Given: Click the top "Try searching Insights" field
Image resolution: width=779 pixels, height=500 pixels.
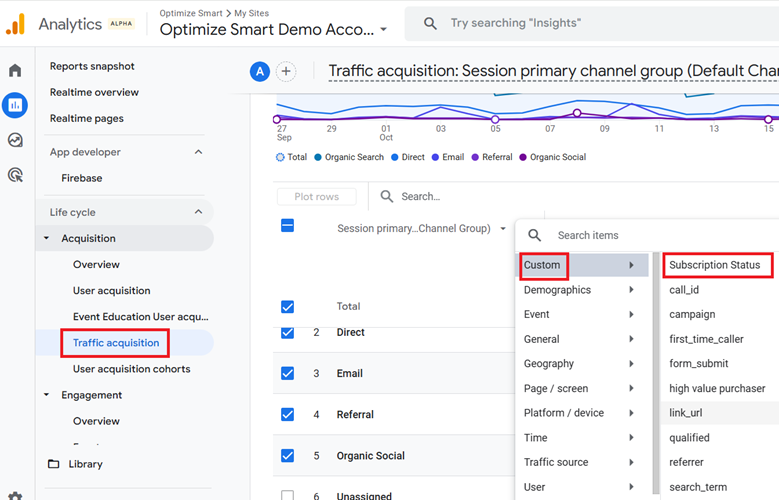Looking at the screenshot, I should [x=592, y=23].
